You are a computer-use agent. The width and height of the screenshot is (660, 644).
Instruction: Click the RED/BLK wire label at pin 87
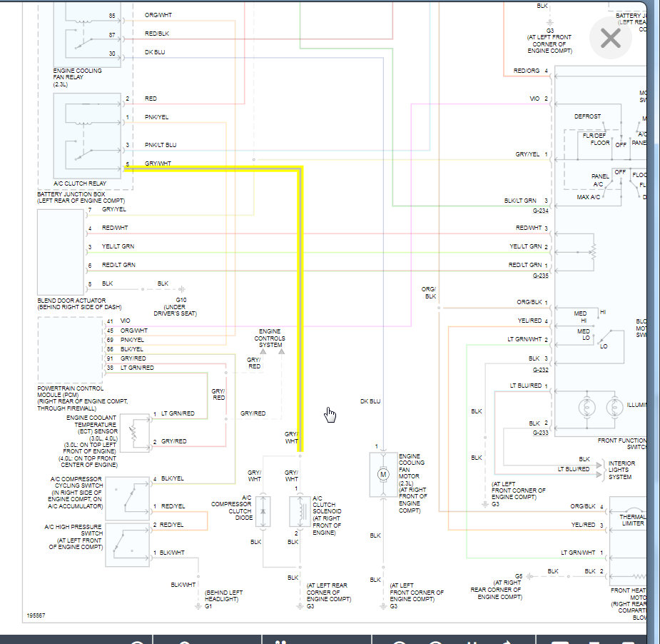click(156, 34)
